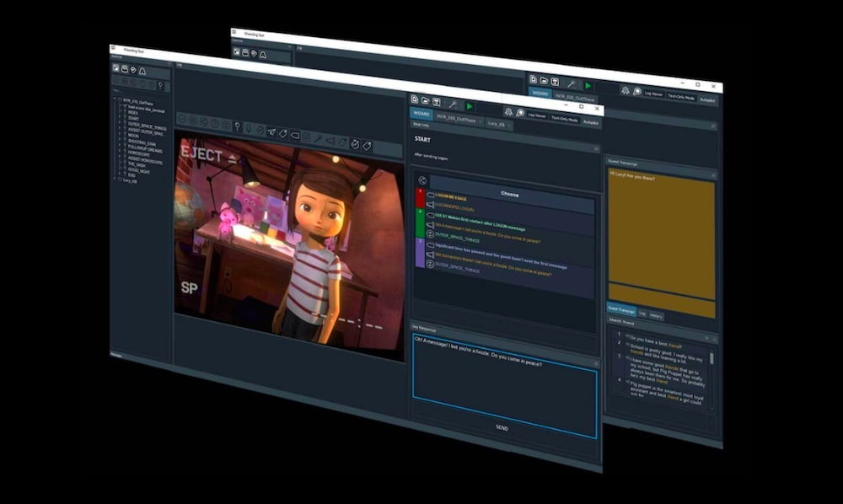
Task: Open Log Viewer in the front window
Action: (537, 116)
